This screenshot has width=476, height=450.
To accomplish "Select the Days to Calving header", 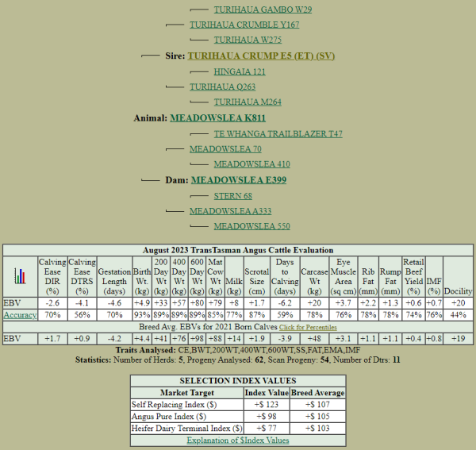I will [285, 277].
